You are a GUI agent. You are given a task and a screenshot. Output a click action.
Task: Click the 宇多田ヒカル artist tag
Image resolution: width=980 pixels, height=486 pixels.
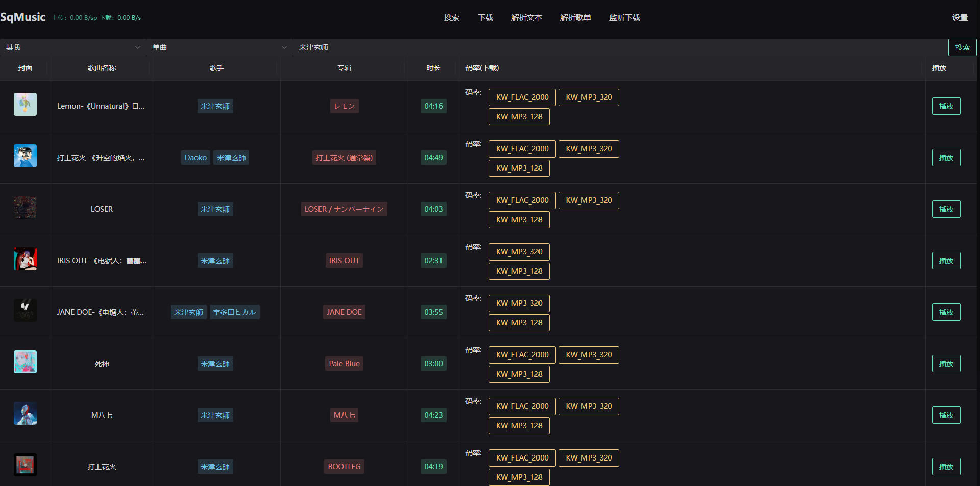pyautogui.click(x=234, y=312)
